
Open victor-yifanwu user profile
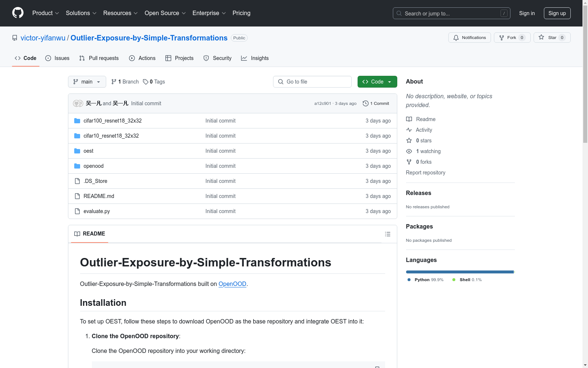[43, 38]
